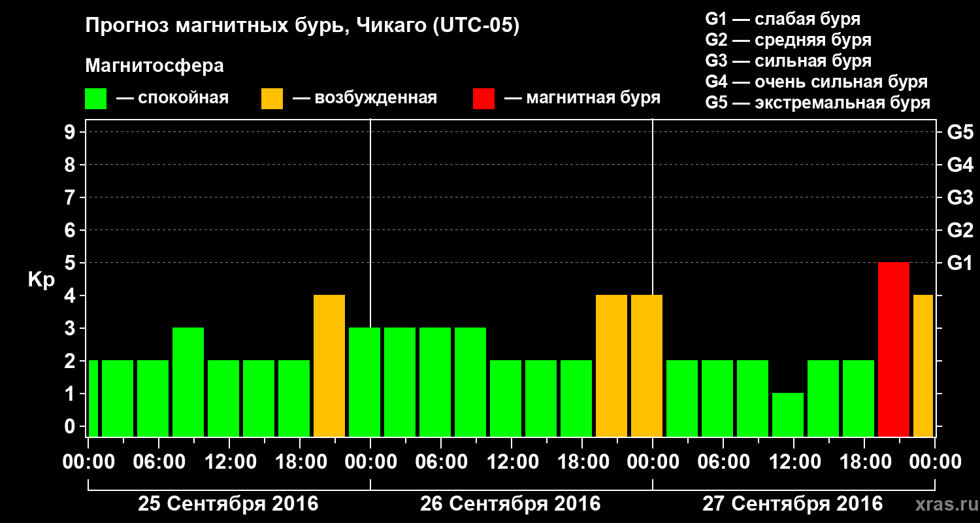Click the 'G2 — средняя буря' legend line

tap(788, 40)
